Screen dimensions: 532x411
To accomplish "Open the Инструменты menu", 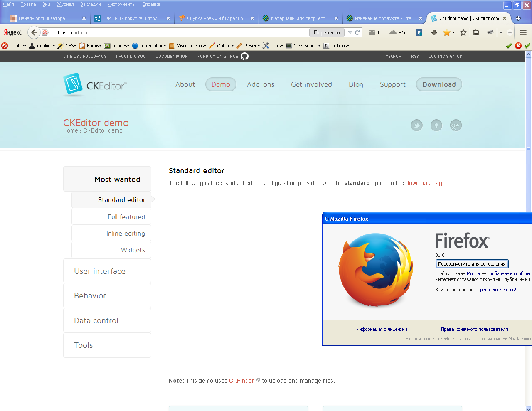I will [121, 4].
